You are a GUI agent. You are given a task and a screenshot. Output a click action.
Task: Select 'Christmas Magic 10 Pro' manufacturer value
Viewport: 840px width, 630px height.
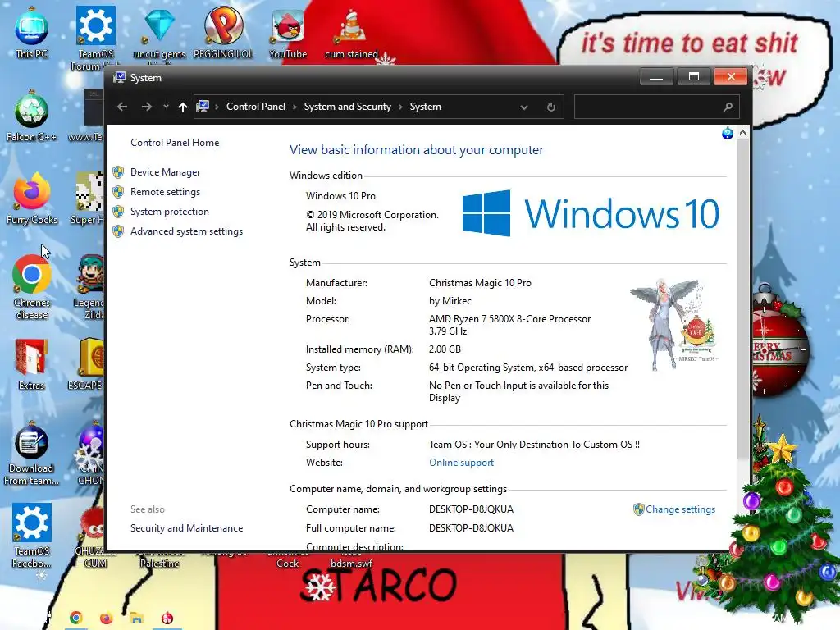point(480,283)
